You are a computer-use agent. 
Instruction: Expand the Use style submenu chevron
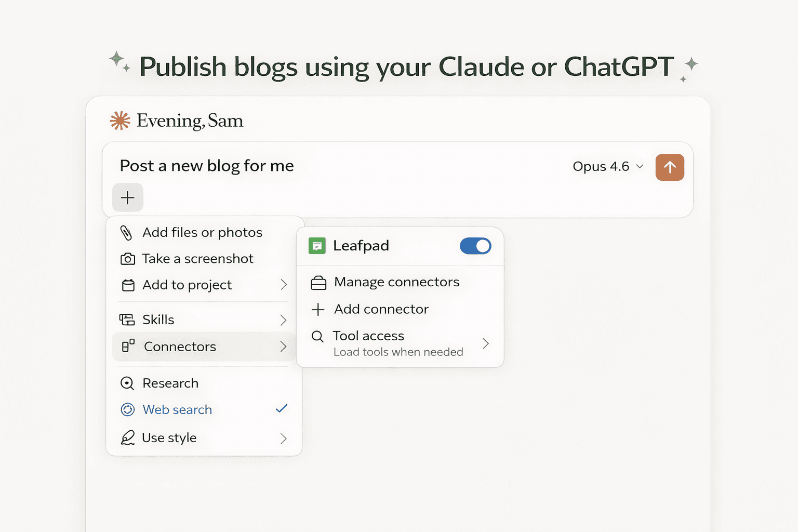(x=284, y=438)
